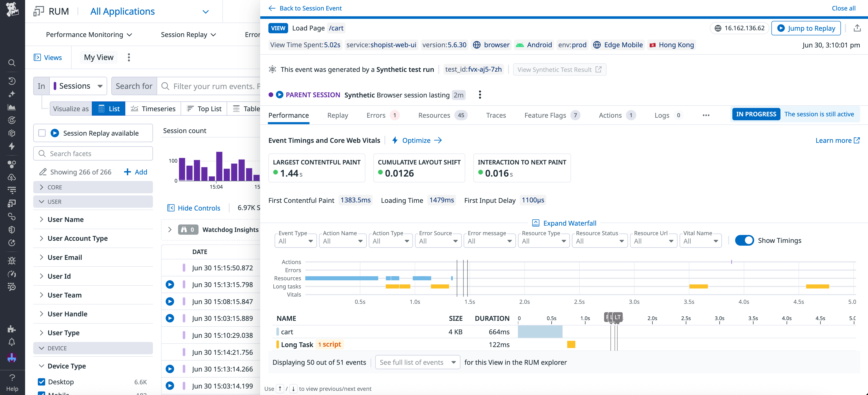This screenshot has height=395, width=868.
Task: Select the bug icon for error tracking
Action: coord(12,260)
